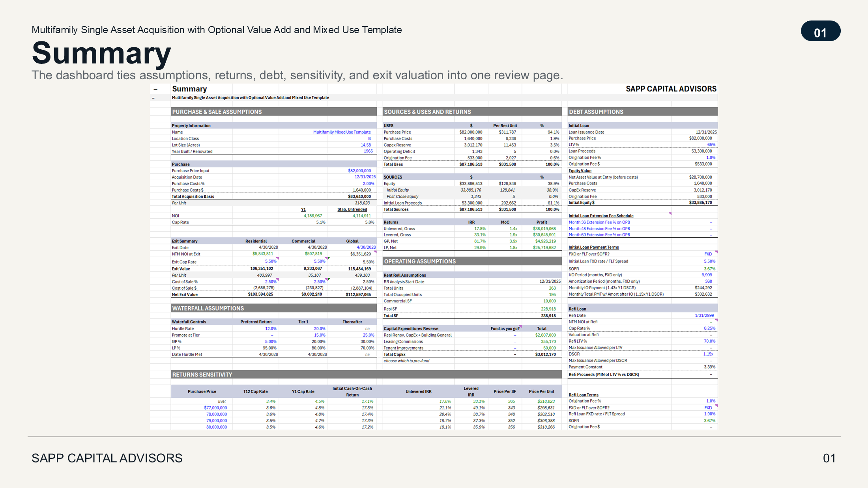Select the Year Built value 1965

pos(368,151)
